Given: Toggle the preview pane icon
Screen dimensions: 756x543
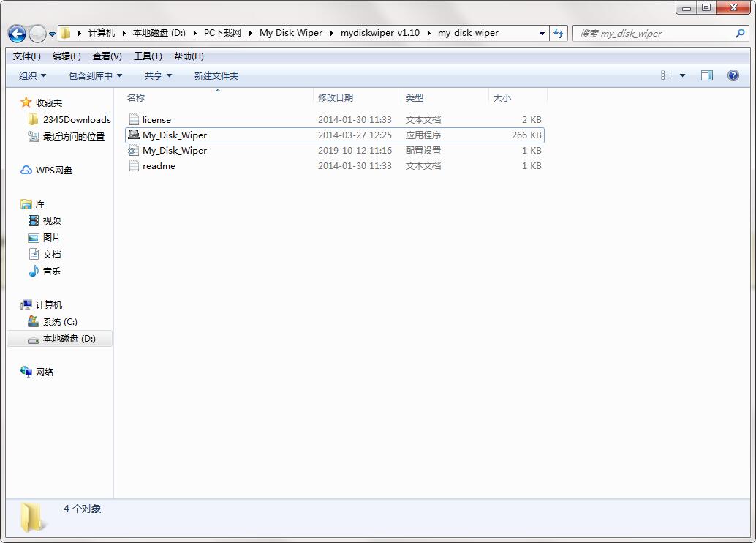Looking at the screenshot, I should (x=707, y=75).
